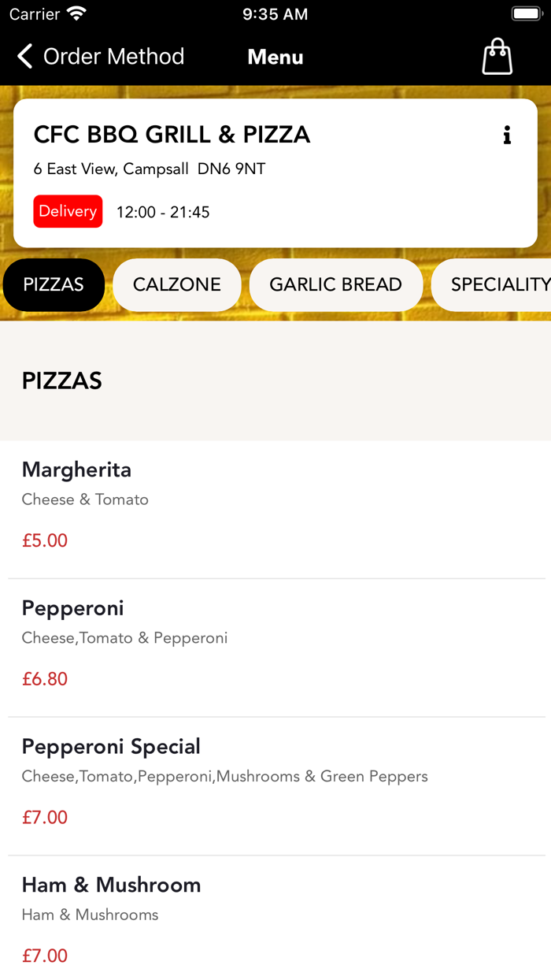Screen dimensions: 551x980
Task: Click the CFC BBQ GRILL & PIZZA name
Action: (x=172, y=135)
